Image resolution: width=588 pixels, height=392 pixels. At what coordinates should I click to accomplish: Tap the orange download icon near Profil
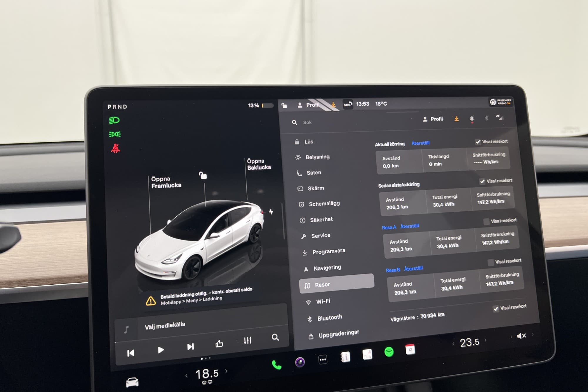457,119
